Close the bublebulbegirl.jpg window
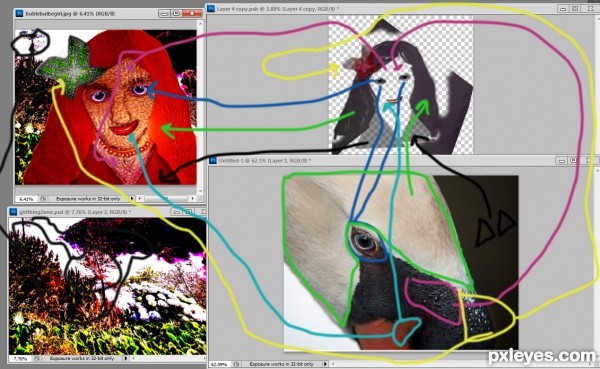The width and height of the screenshot is (600, 369). coord(192,13)
